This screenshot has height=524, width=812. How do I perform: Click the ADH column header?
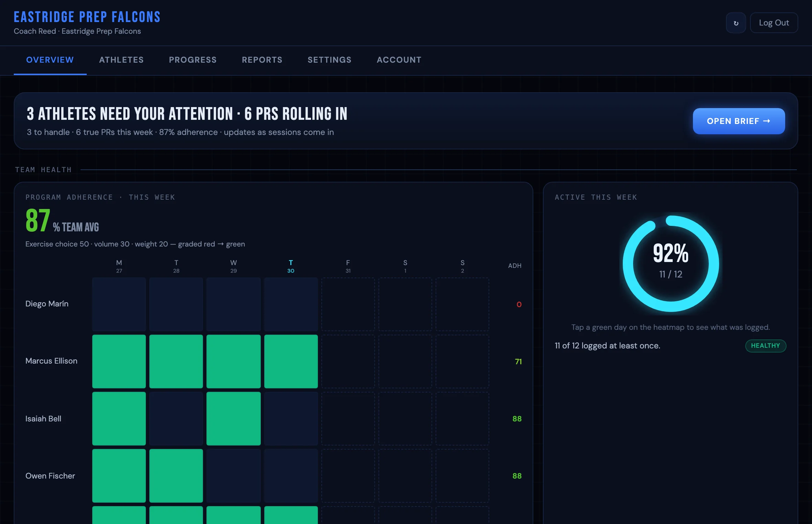click(x=515, y=265)
